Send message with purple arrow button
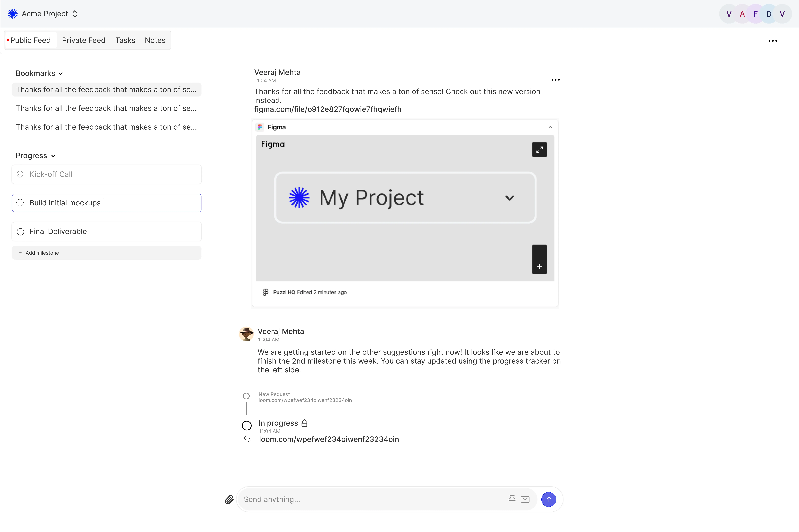 click(x=549, y=499)
